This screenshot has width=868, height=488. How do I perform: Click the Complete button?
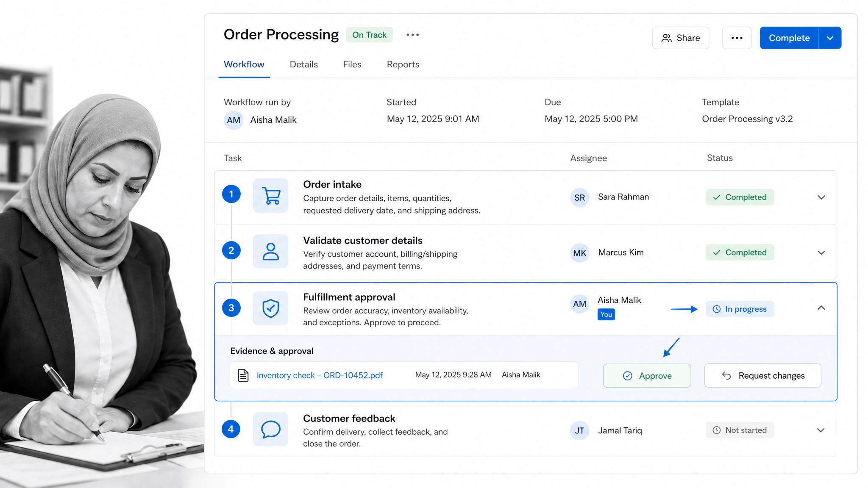click(789, 38)
